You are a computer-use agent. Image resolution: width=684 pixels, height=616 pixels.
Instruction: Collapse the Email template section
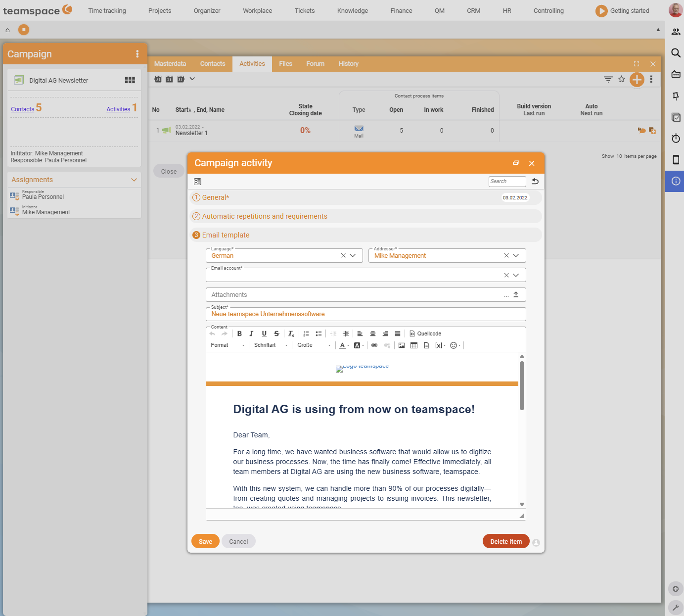pyautogui.click(x=365, y=235)
